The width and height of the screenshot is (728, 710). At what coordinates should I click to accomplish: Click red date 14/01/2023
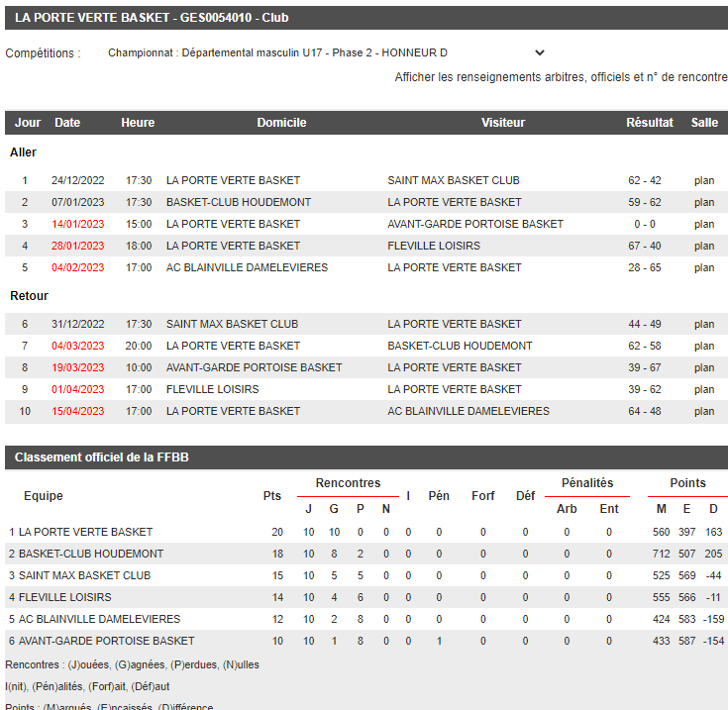pos(77,224)
